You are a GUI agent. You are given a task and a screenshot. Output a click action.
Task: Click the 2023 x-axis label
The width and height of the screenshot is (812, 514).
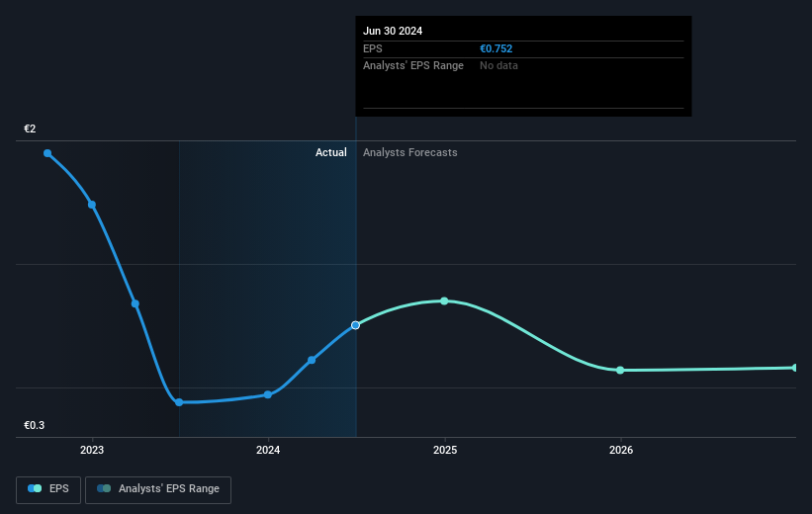(92, 451)
